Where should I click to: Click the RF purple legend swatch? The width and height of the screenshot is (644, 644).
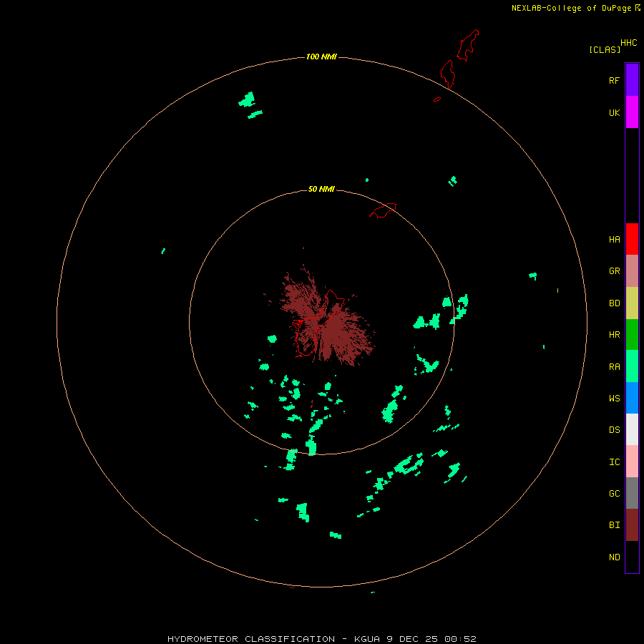pos(632,80)
